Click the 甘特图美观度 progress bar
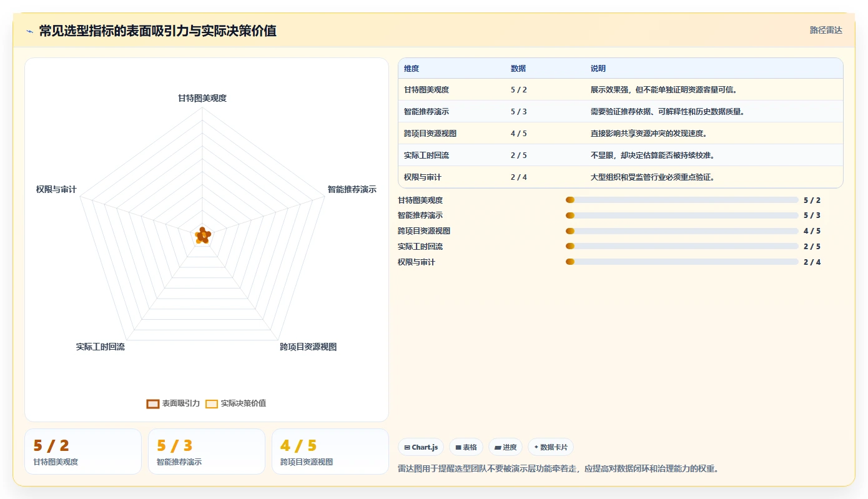This screenshot has width=868, height=499. click(x=682, y=200)
